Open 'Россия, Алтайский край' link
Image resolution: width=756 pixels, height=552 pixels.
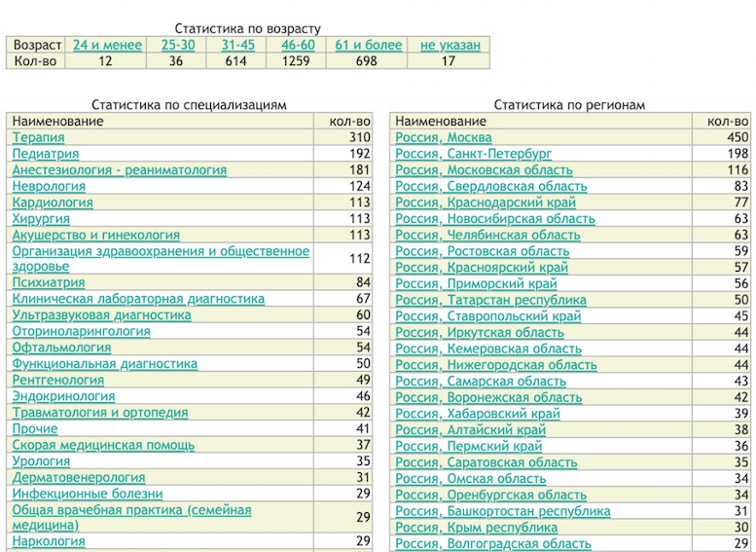[x=471, y=429]
